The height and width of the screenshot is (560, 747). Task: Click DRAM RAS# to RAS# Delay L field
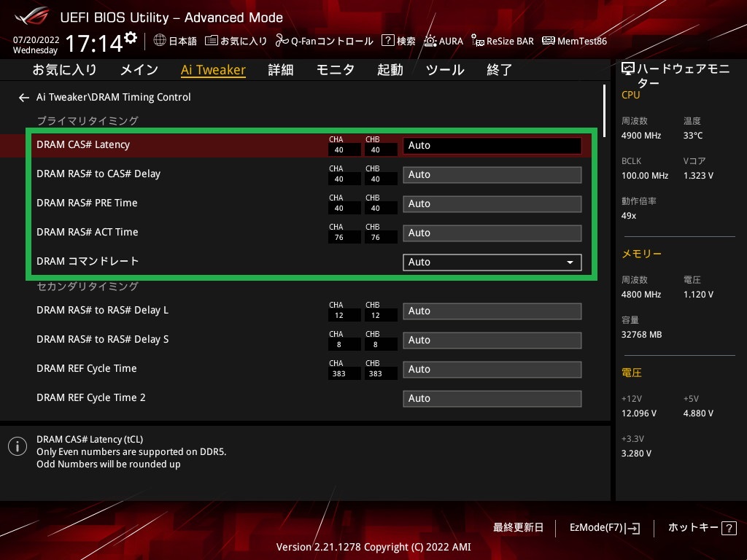click(x=492, y=311)
